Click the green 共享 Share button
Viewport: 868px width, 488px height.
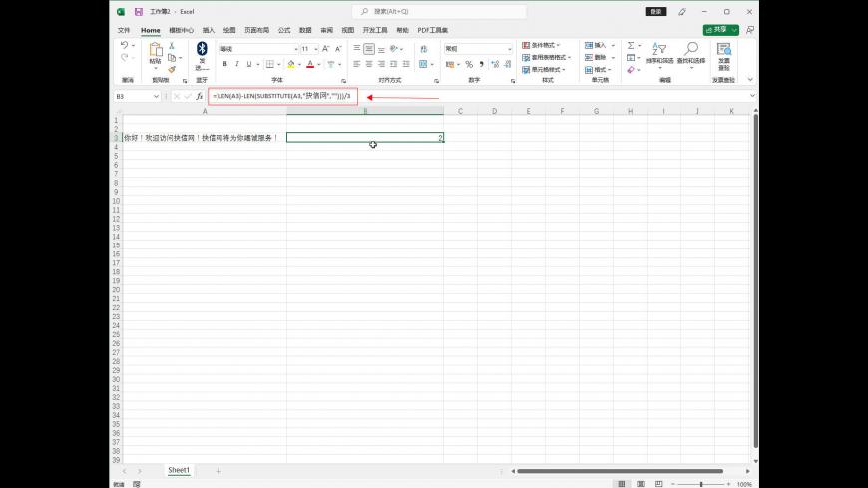pyautogui.click(x=720, y=30)
